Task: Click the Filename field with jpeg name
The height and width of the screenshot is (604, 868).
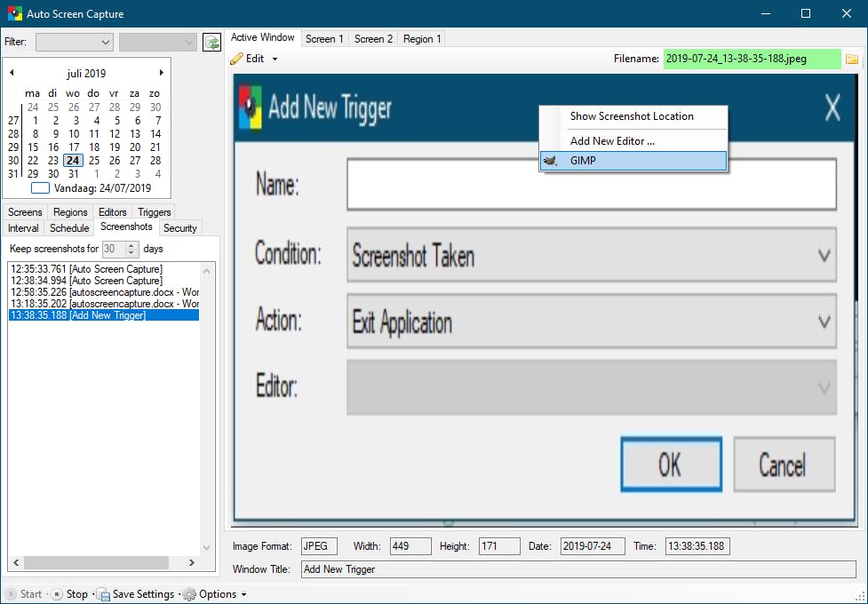Action: coord(753,59)
